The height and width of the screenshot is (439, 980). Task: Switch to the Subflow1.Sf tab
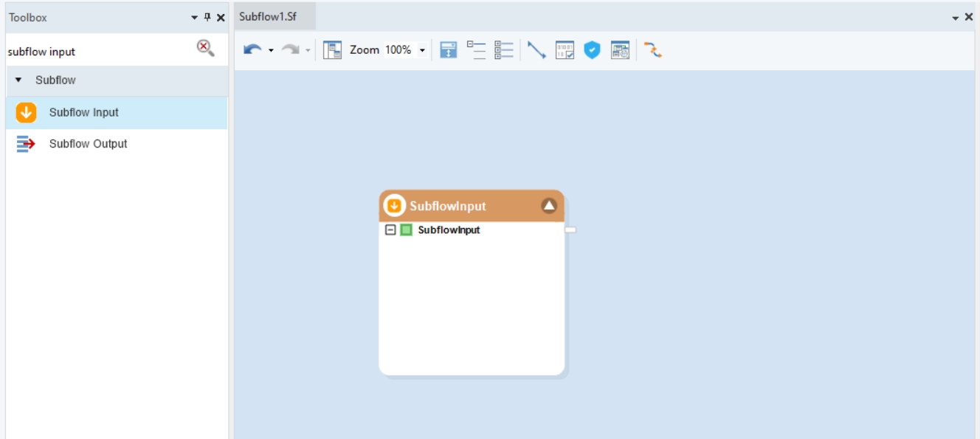pyautogui.click(x=268, y=16)
